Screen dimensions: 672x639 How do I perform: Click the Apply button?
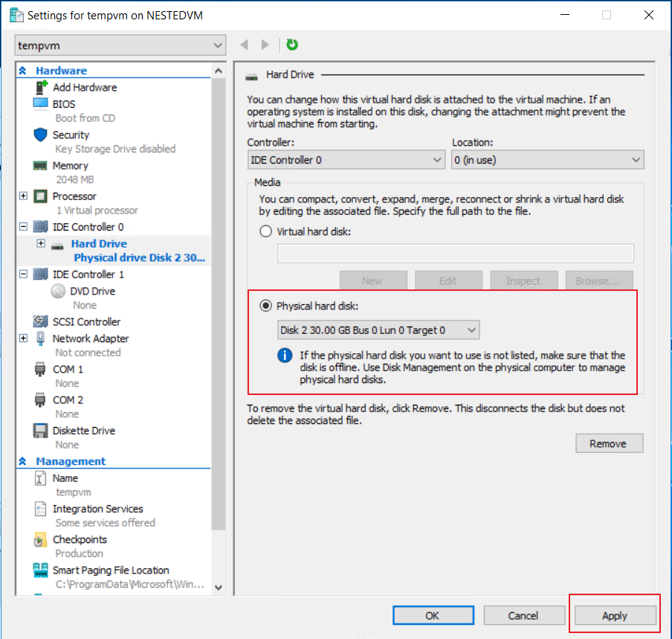click(x=615, y=615)
